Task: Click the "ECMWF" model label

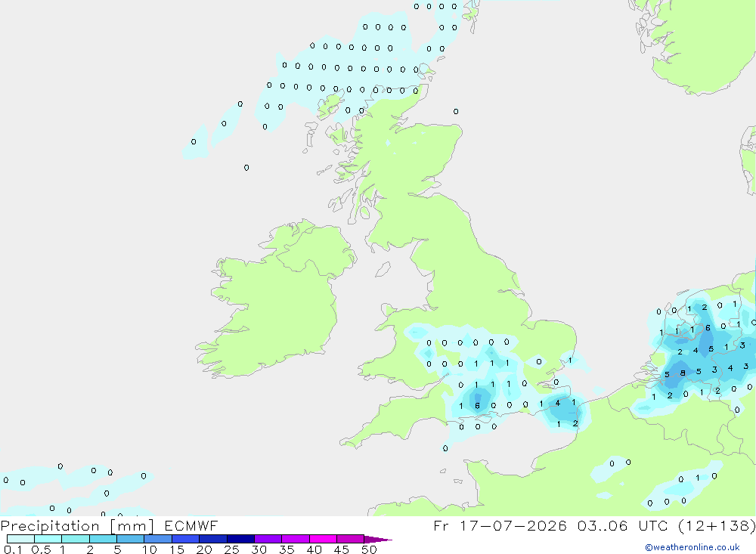Action: [x=191, y=525]
